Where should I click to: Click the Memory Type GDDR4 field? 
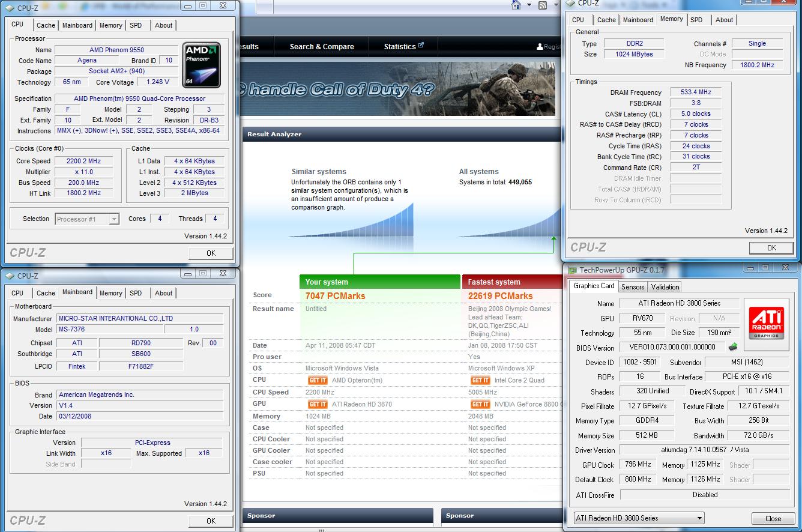point(647,420)
